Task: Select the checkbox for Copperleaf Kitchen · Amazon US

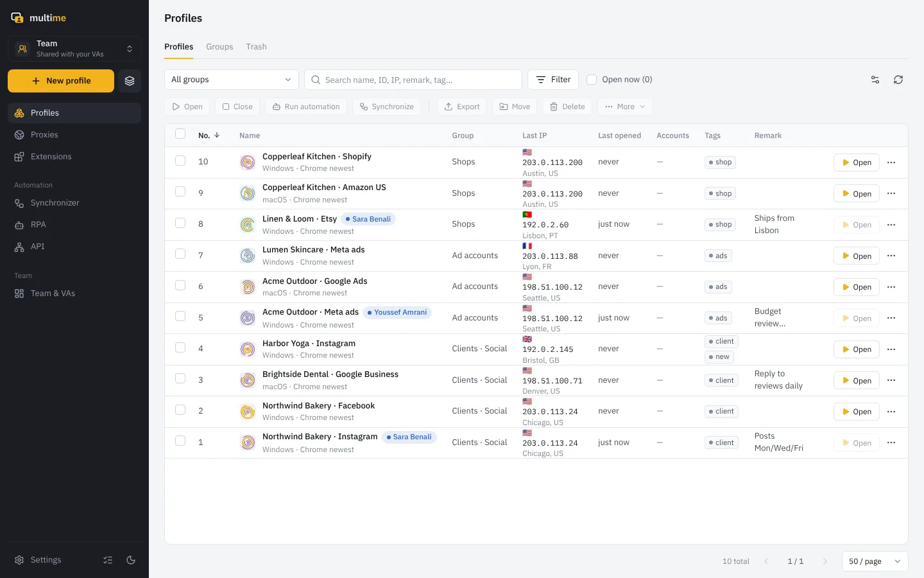Action: tap(180, 192)
